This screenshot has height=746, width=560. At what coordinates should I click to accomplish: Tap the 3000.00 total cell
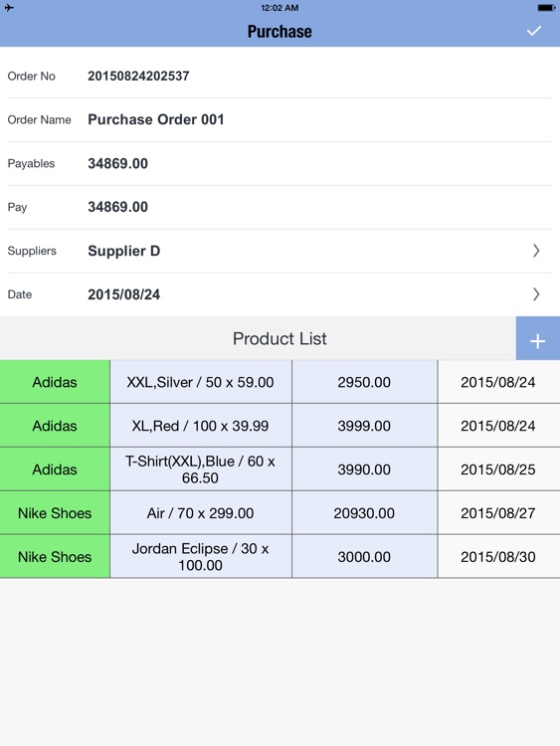click(x=364, y=557)
